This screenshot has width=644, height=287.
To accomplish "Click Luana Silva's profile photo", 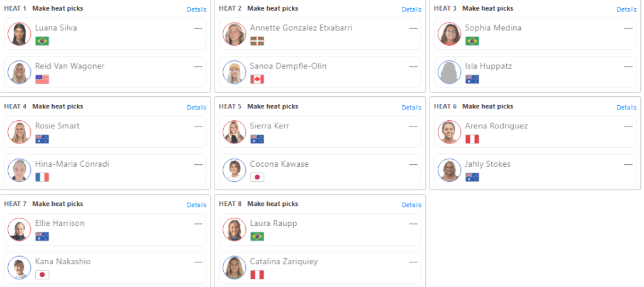I will [19, 34].
